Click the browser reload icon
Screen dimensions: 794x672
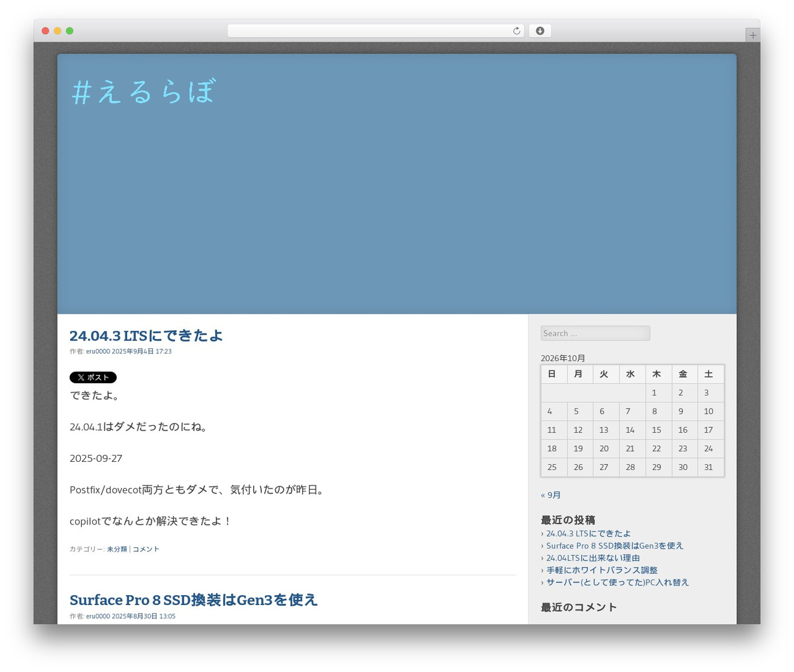pos(516,31)
